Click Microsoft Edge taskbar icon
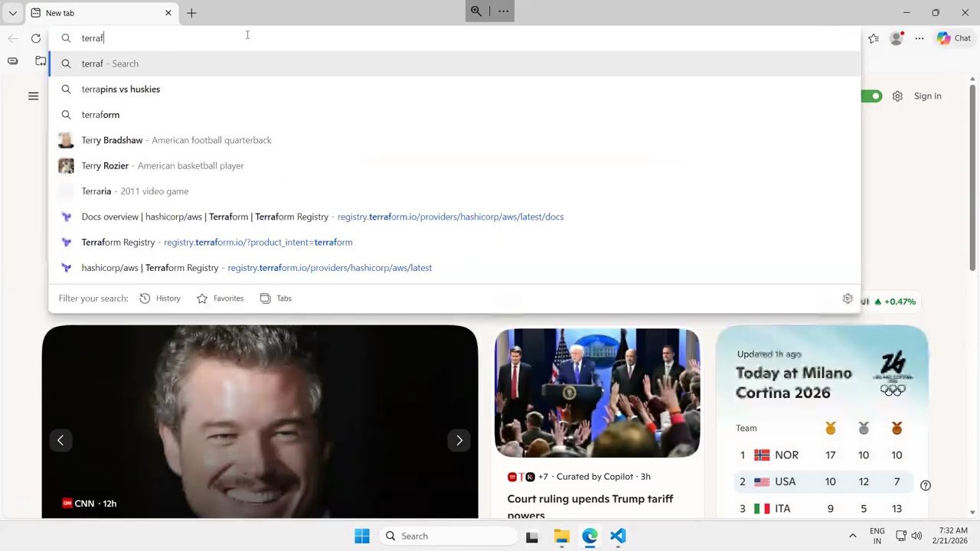The image size is (980, 551). pos(590,536)
